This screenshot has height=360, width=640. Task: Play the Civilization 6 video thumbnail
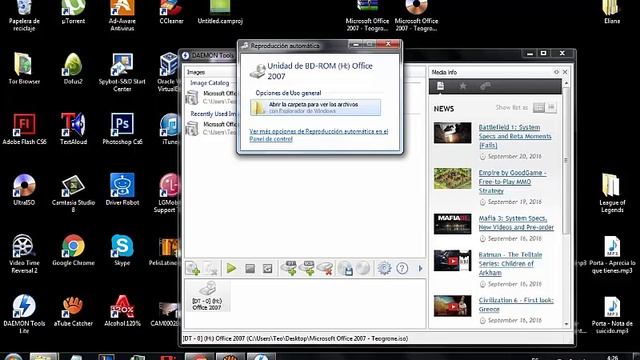(452, 306)
